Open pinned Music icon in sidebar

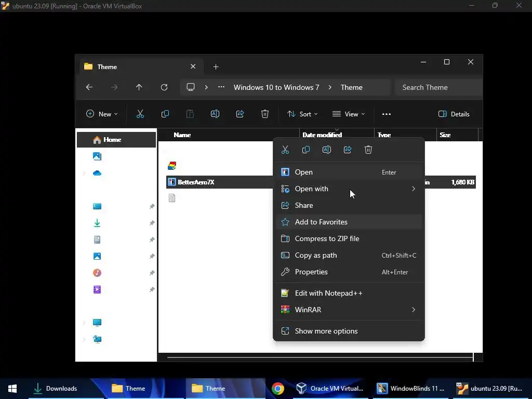[x=97, y=273]
